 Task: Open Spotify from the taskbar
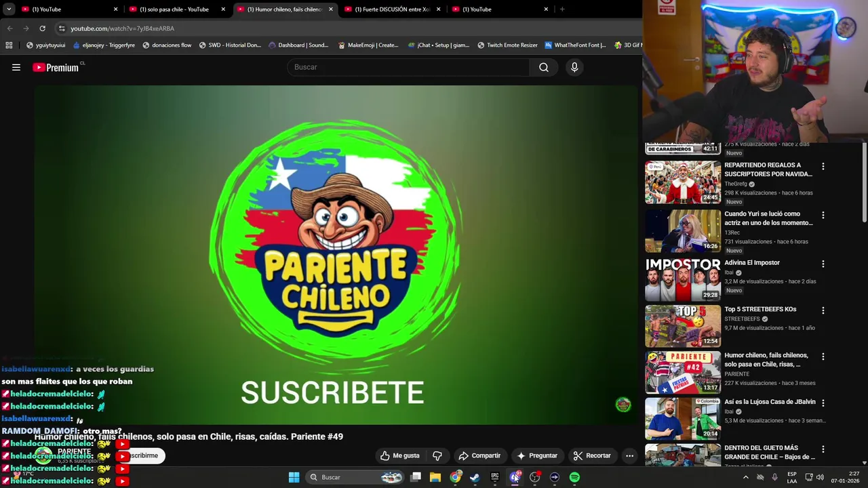(x=574, y=477)
